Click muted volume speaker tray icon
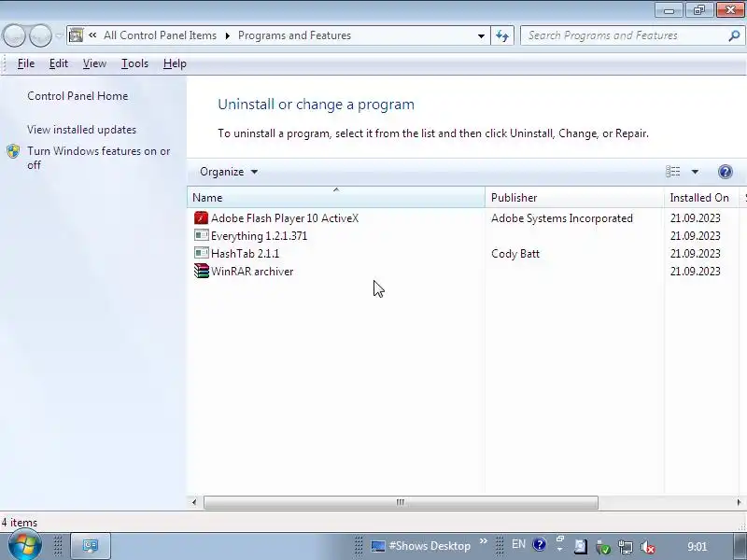747x560 pixels. (x=647, y=547)
